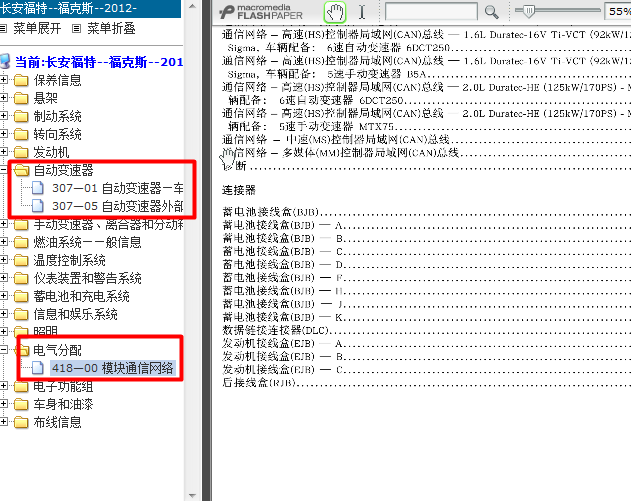Select 418—00 模块通信网络 document
The width and height of the screenshot is (631, 501).
click(x=113, y=368)
